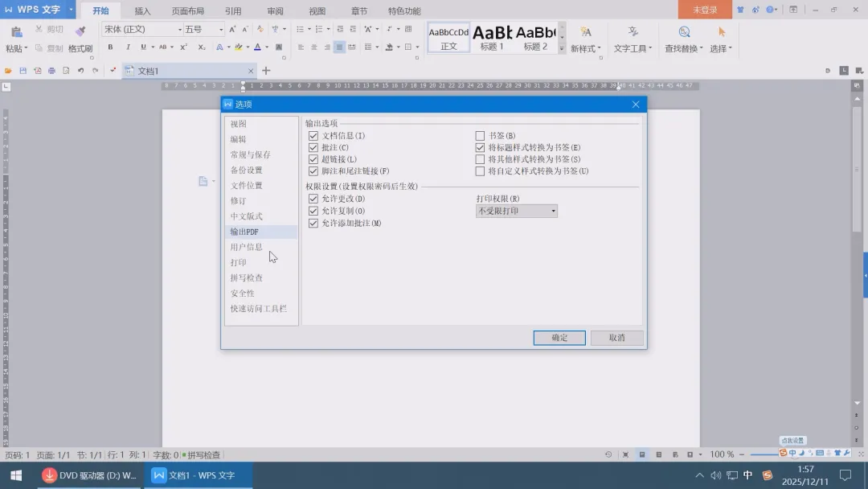
Task: Expand the underline style dropdown arrow
Action: coord(153,47)
